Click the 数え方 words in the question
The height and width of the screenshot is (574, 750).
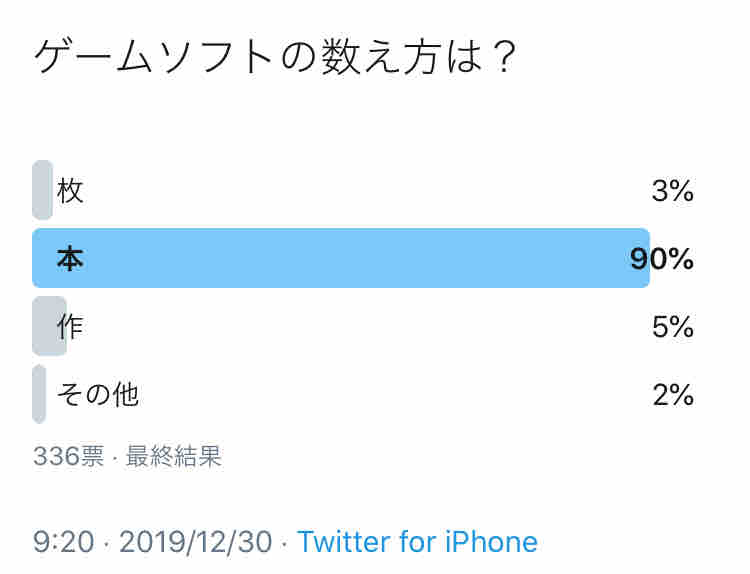pyautogui.click(x=380, y=56)
